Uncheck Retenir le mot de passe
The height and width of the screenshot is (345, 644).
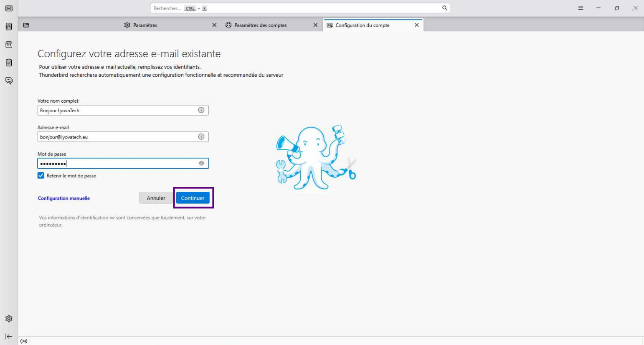click(41, 176)
